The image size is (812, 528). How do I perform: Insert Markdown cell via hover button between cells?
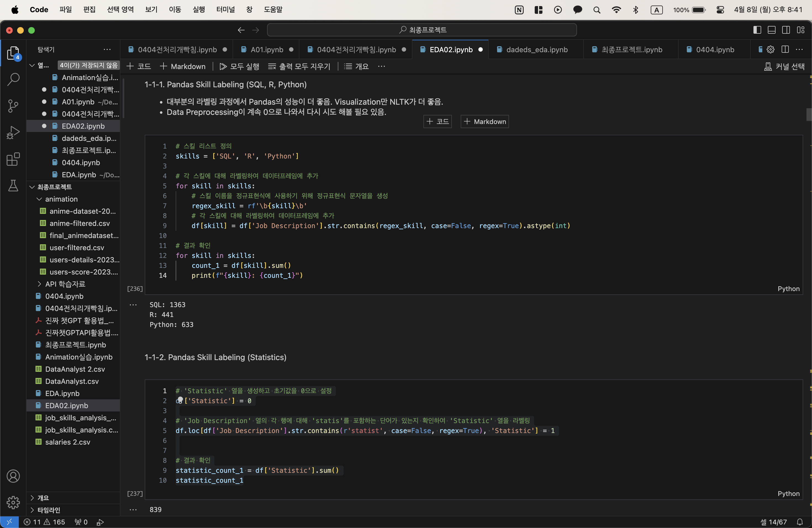[x=484, y=122]
